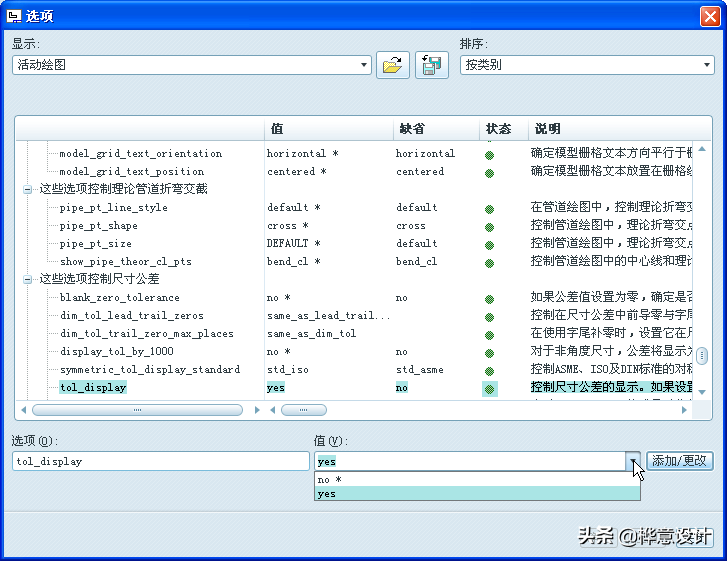Image resolution: width=727 pixels, height=561 pixels.
Task: Collapse the 这些选项控制理论管道折弯交截 group
Action: [x=27, y=189]
